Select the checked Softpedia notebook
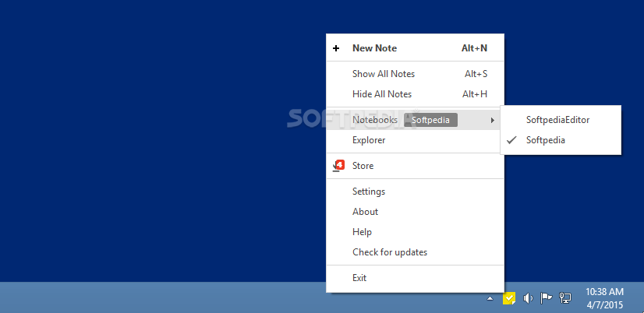 561,140
